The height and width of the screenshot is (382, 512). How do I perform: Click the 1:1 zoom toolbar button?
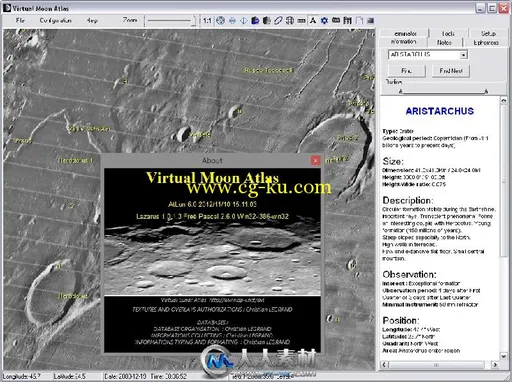tap(207, 21)
